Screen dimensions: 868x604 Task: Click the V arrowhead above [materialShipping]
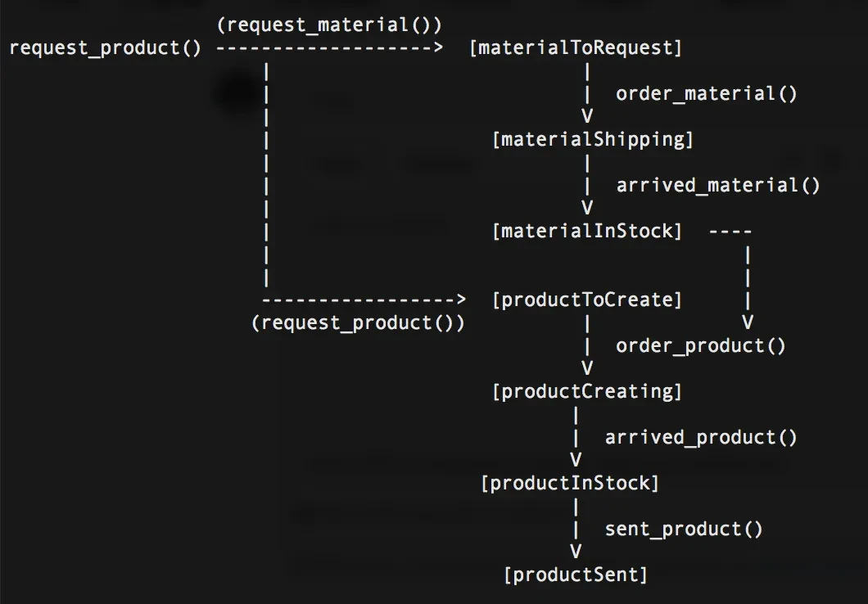[587, 116]
